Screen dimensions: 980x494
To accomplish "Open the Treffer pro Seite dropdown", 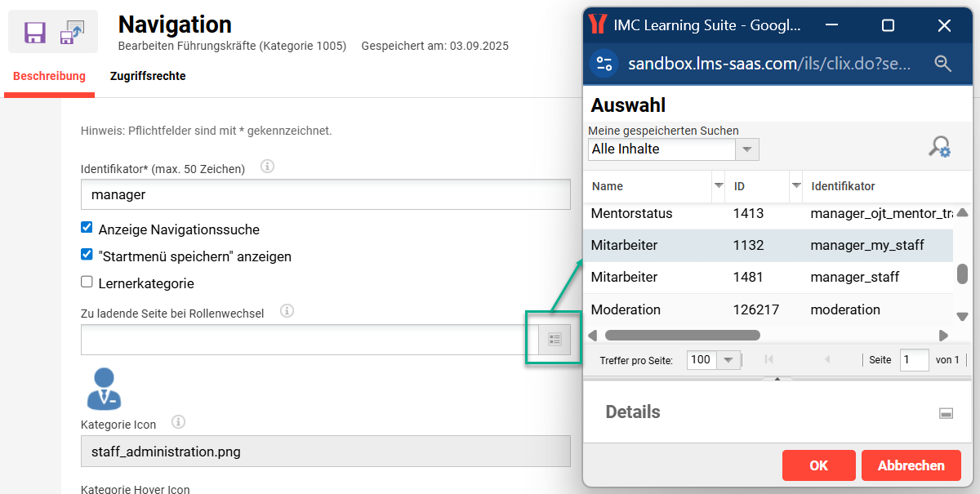I will (728, 360).
